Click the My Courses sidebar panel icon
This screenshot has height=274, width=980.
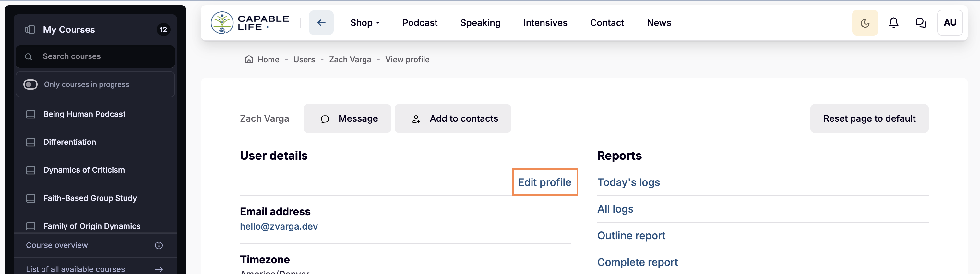(30, 30)
